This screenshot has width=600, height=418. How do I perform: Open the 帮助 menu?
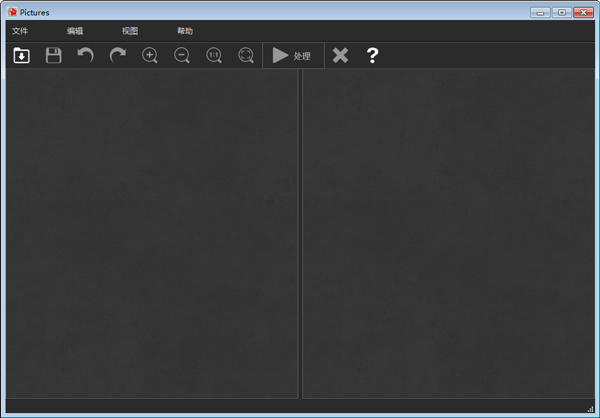(x=185, y=31)
